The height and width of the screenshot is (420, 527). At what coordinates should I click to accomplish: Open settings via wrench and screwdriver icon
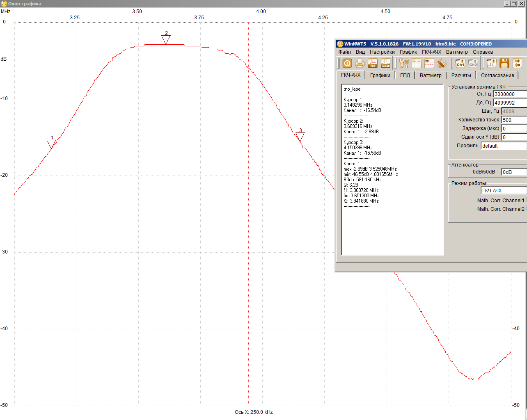coord(404,63)
